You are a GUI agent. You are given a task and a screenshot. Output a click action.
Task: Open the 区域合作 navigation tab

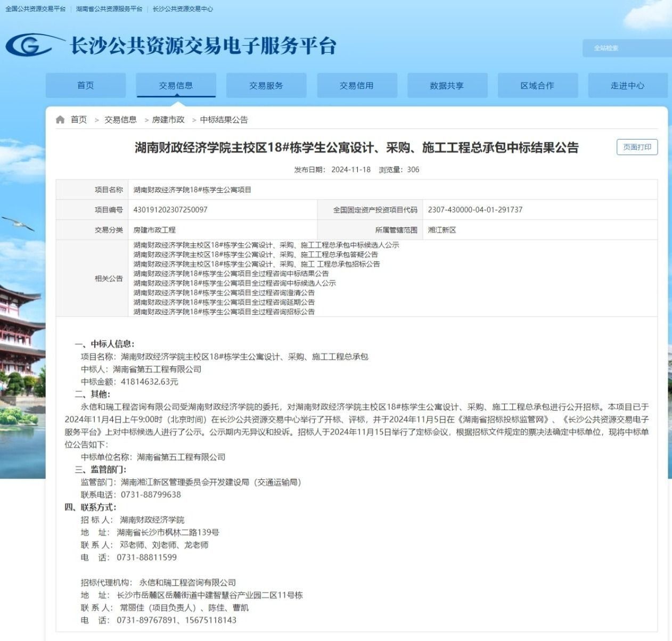[537, 86]
